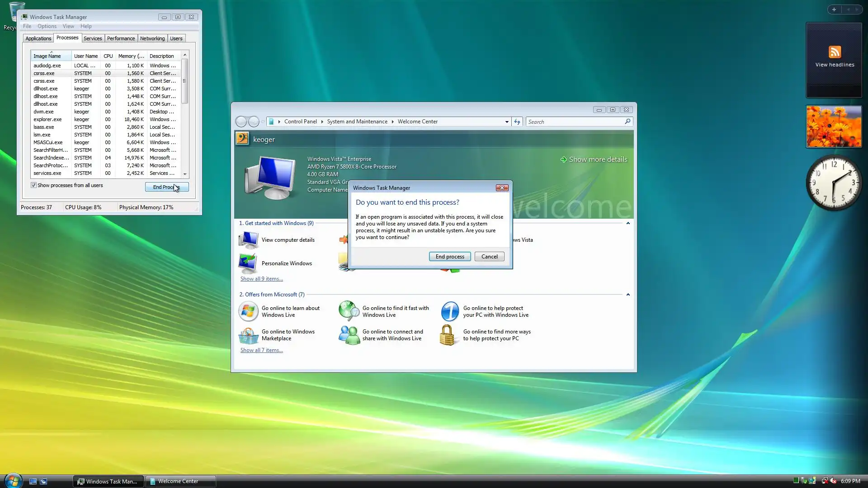The height and width of the screenshot is (488, 868).
Task: Switch to the Performance tab
Action: tap(121, 38)
